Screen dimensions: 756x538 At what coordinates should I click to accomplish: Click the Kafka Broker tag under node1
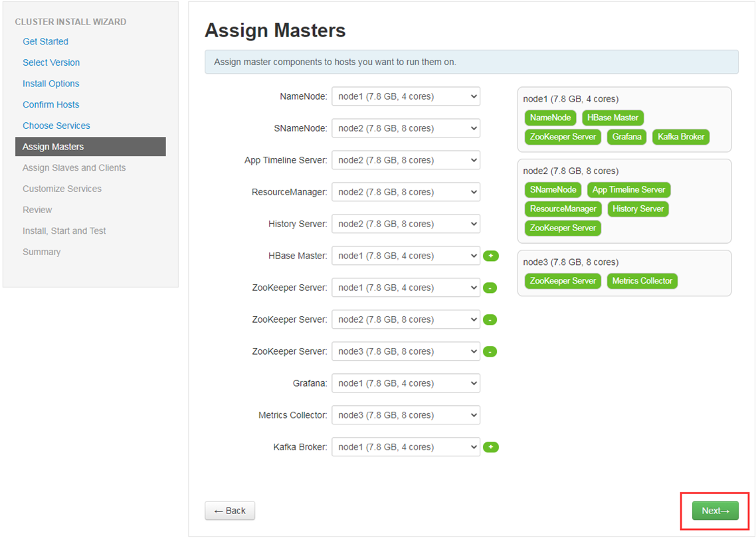(681, 137)
